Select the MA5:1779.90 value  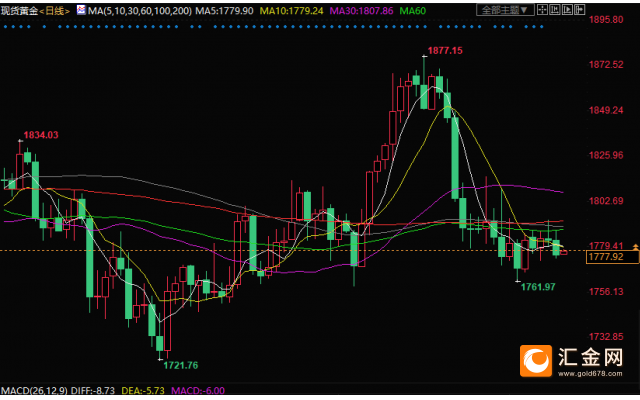tap(224, 11)
